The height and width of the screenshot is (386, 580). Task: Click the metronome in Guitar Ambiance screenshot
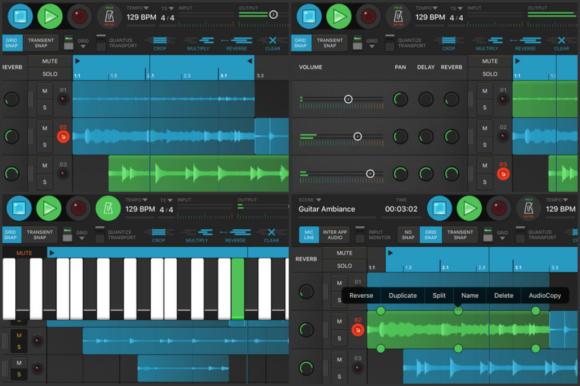point(529,208)
